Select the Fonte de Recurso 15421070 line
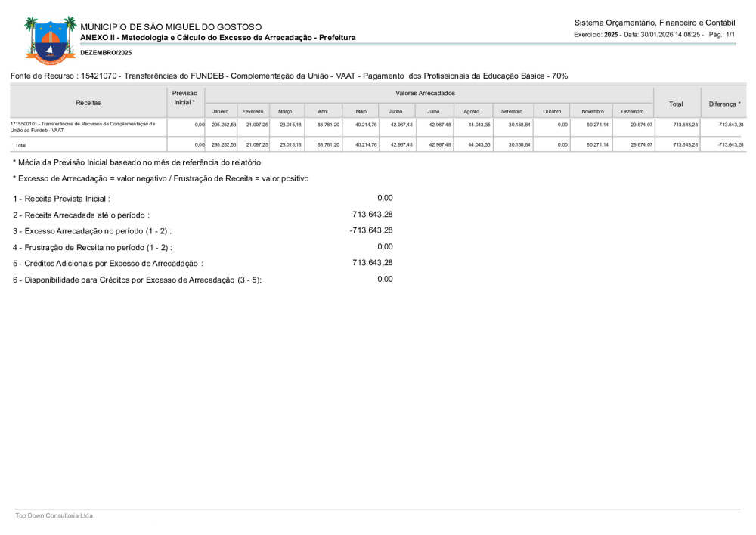This screenshot has width=756, height=535. click(x=289, y=76)
